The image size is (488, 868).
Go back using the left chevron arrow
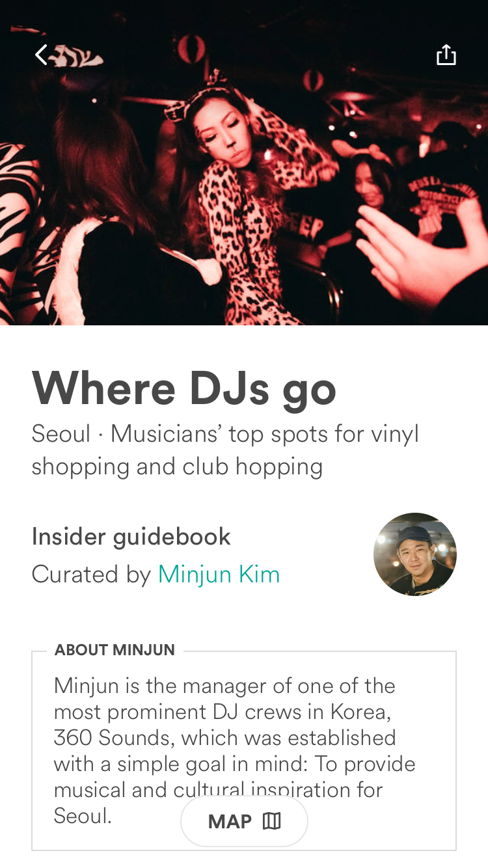point(41,55)
